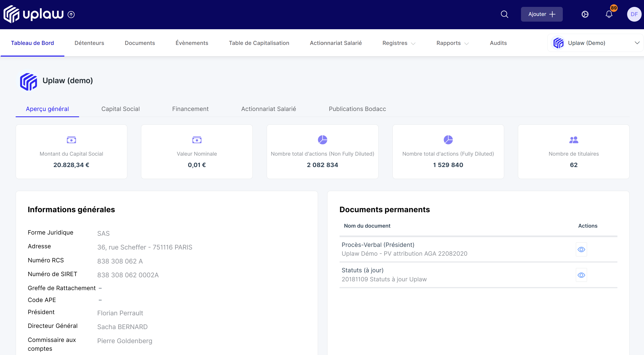
Task: Select the Aperçu général sub-tab
Action: (x=47, y=109)
